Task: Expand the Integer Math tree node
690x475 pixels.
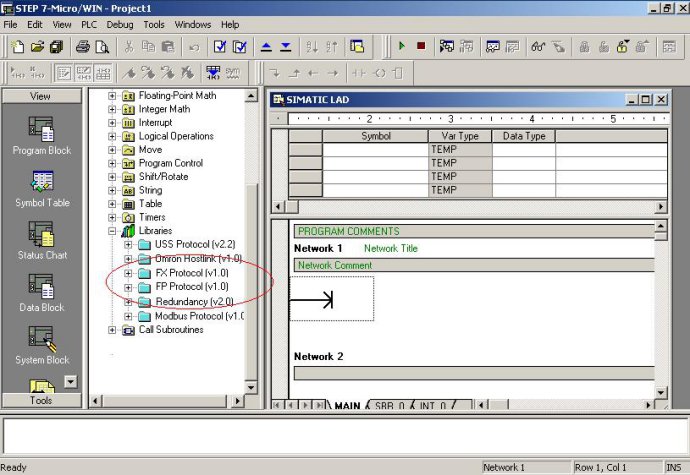Action: click(112, 109)
